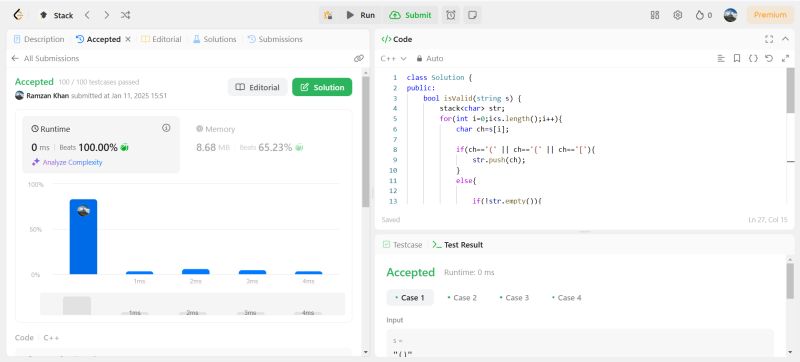800x362 pixels.
Task: Start the timer alarm clock icon
Action: point(451,15)
